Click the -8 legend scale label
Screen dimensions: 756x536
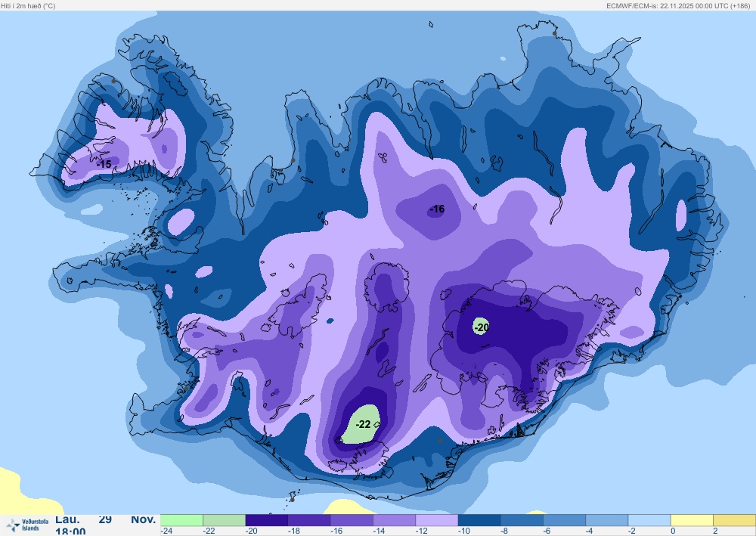[505, 531]
